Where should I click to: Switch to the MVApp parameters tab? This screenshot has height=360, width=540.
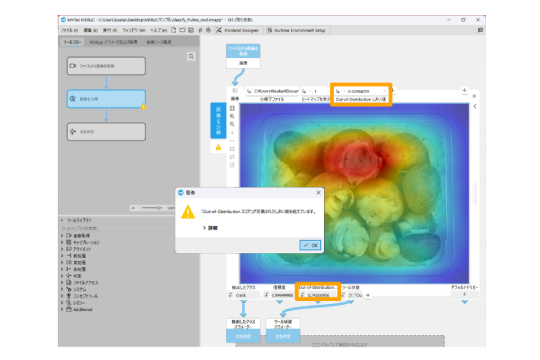[x=113, y=42]
